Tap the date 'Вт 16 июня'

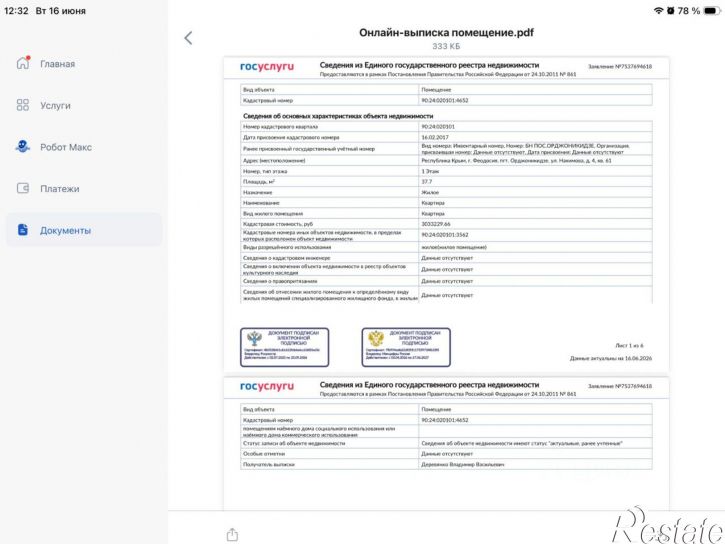[x=61, y=11]
